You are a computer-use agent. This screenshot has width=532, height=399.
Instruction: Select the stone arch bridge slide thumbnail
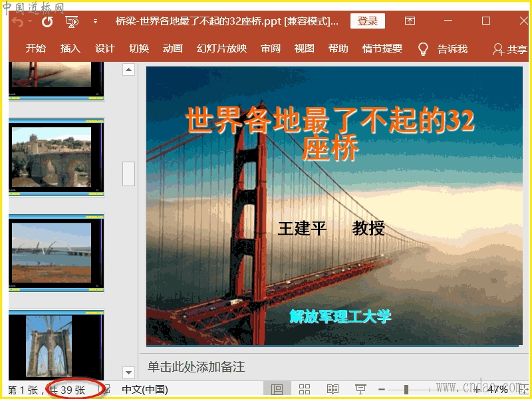56,157
